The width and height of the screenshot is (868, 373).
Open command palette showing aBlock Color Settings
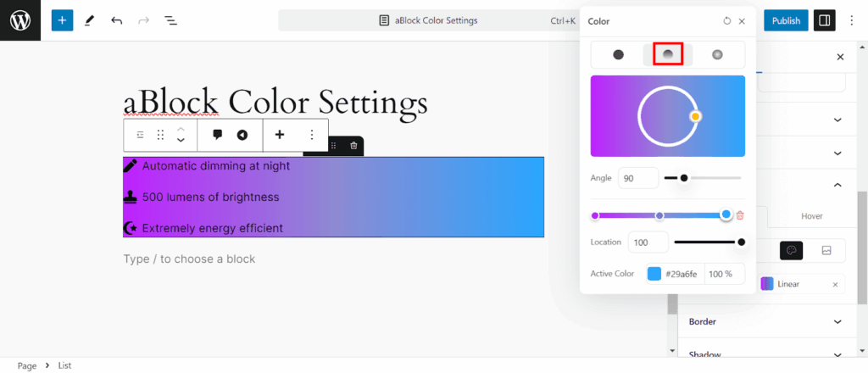click(428, 20)
